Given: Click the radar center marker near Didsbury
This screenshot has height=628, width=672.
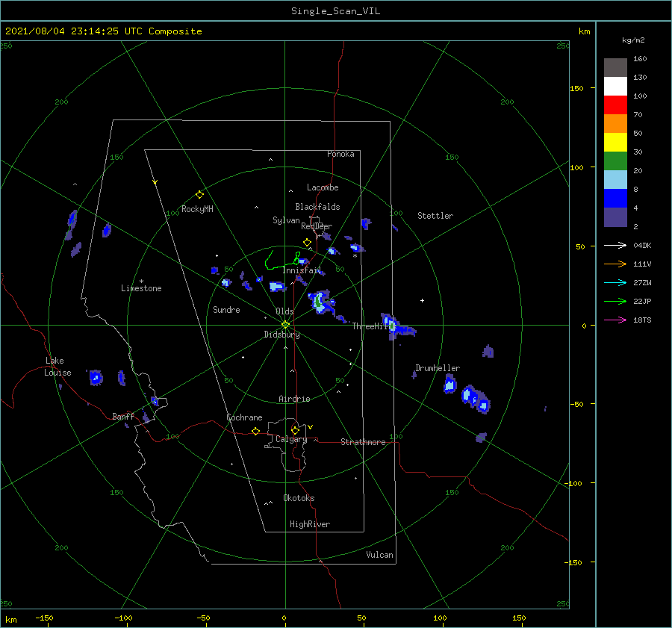Looking at the screenshot, I should coord(285,325).
